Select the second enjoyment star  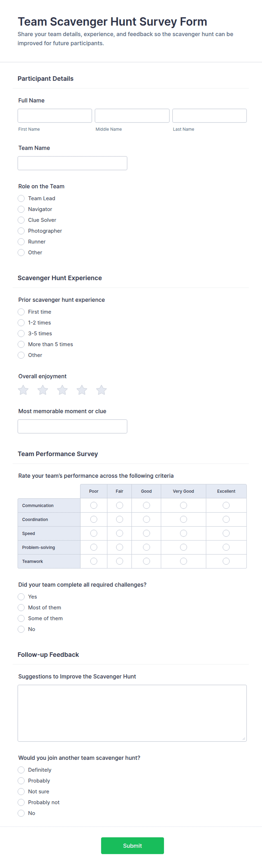(43, 390)
